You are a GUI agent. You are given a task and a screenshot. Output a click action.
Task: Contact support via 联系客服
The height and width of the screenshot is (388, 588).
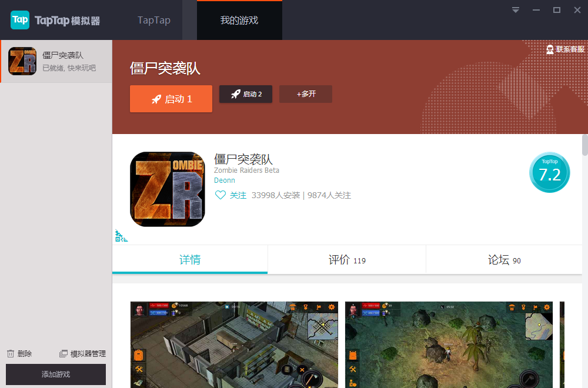566,49
